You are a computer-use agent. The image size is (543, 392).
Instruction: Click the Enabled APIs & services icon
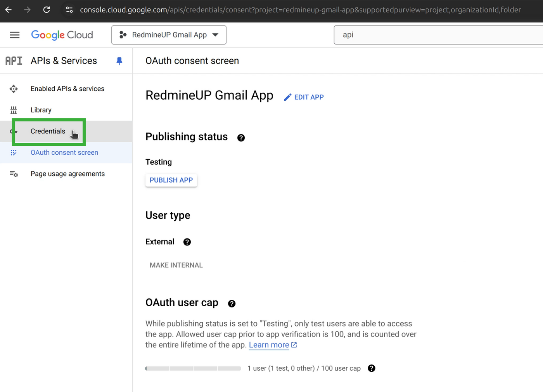coord(14,88)
